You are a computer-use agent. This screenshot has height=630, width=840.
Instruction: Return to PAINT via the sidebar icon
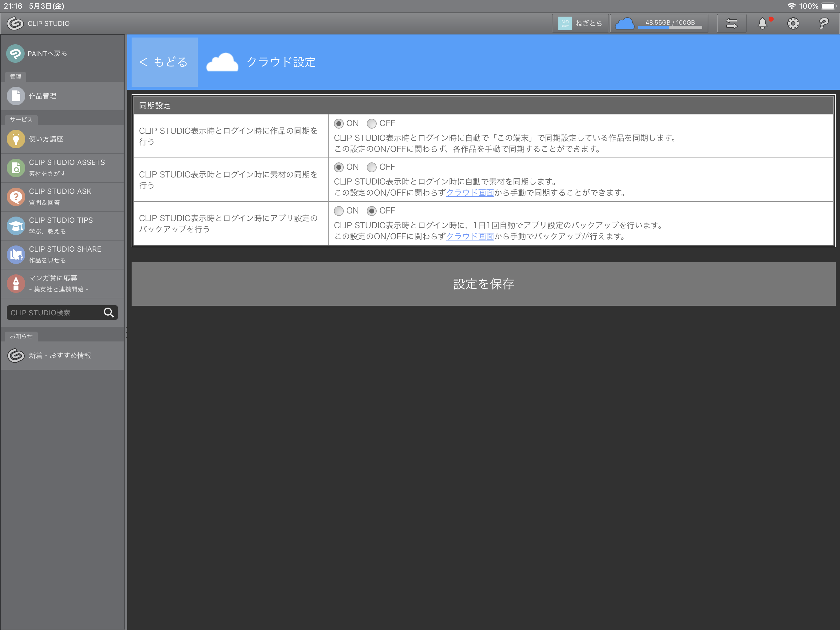click(16, 54)
